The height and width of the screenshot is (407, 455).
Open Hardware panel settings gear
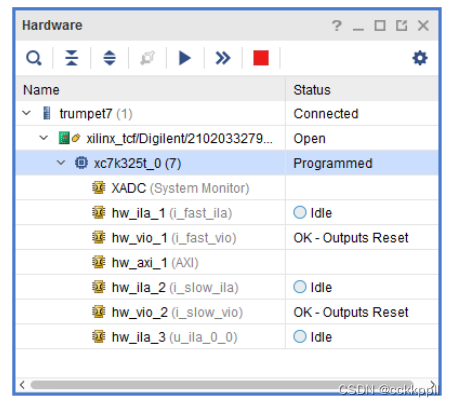pyautogui.click(x=420, y=58)
